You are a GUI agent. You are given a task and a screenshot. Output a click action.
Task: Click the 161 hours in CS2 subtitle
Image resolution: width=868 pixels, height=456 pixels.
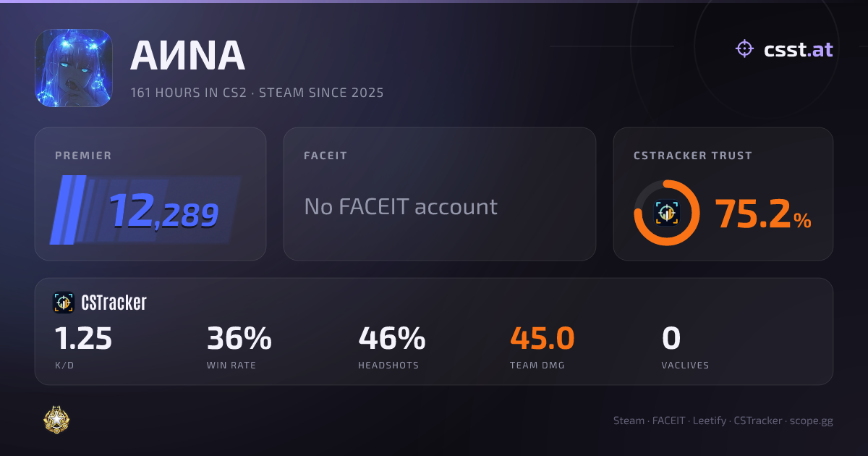[190, 93]
